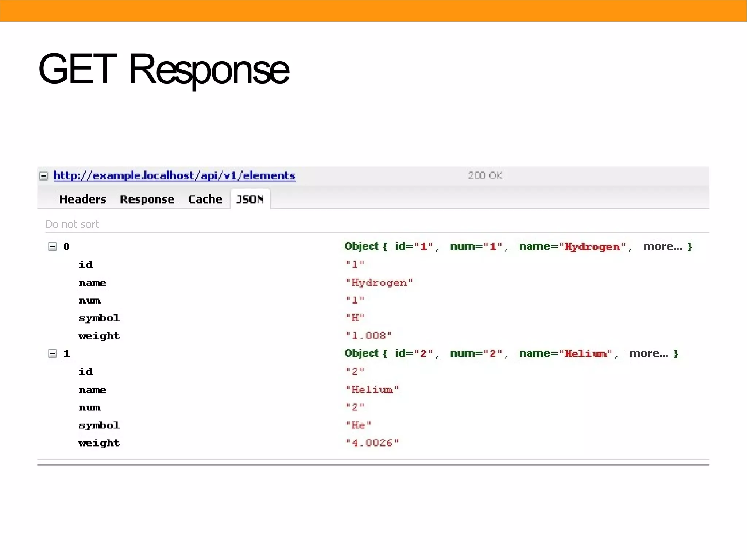Click the "1.008" weight value
This screenshot has width=747, height=560.
pos(369,336)
